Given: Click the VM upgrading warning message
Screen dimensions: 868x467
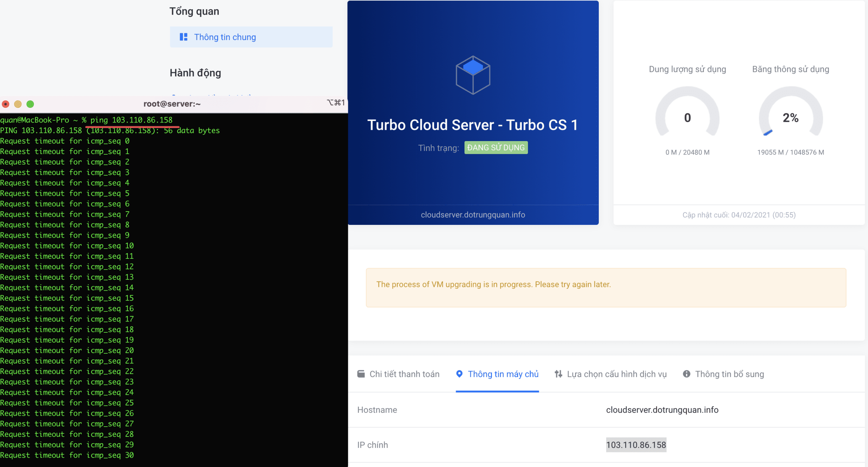Looking at the screenshot, I should 493,284.
